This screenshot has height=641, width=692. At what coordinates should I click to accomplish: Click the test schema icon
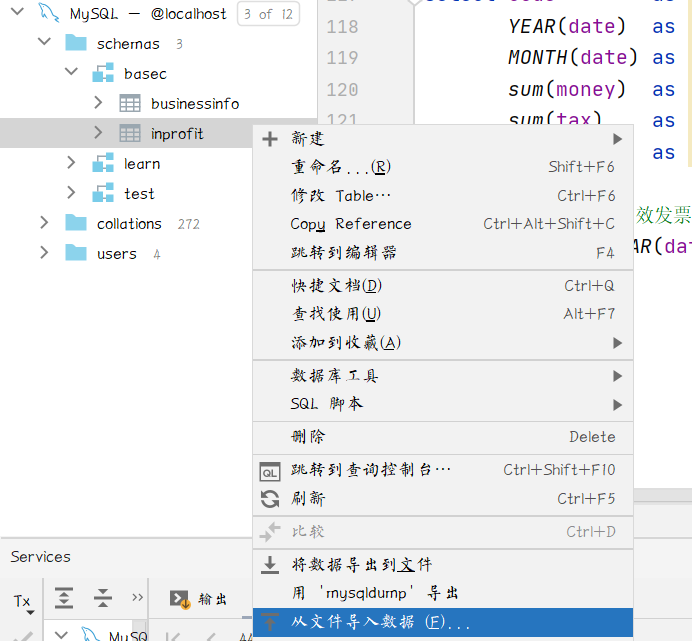tap(103, 193)
